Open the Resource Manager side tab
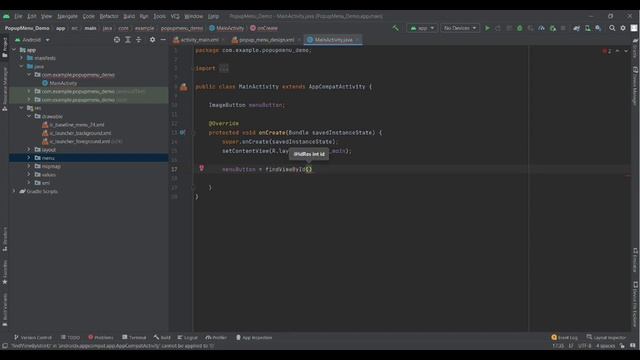 tap(4, 89)
